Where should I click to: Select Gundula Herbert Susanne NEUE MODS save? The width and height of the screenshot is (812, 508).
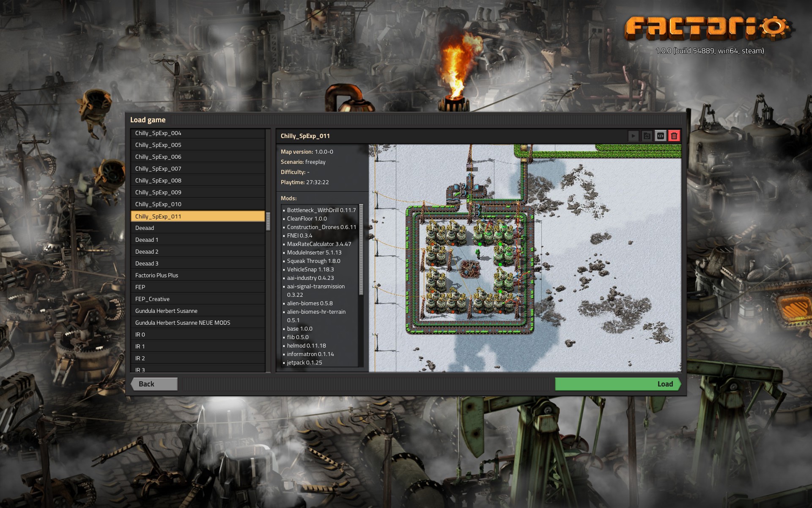click(x=198, y=323)
